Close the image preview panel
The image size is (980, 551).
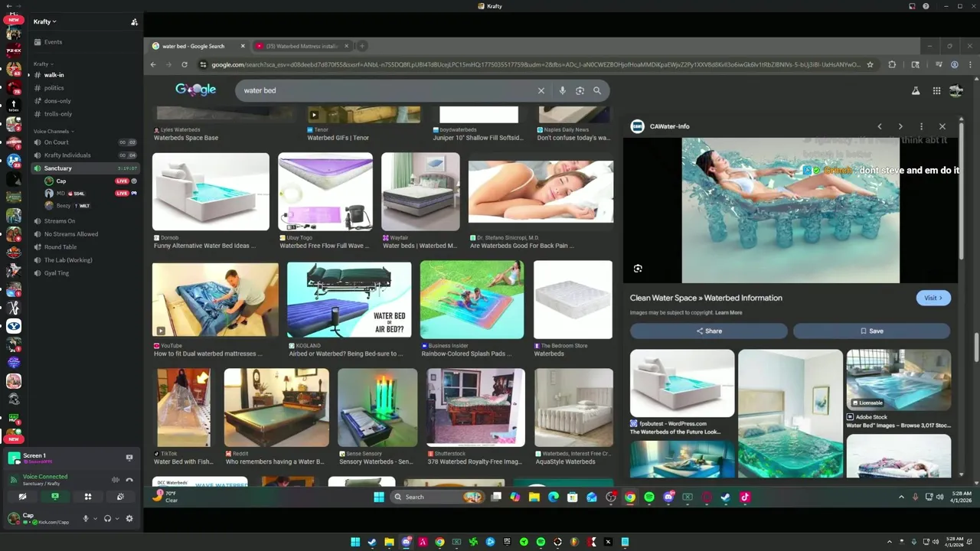[942, 126]
